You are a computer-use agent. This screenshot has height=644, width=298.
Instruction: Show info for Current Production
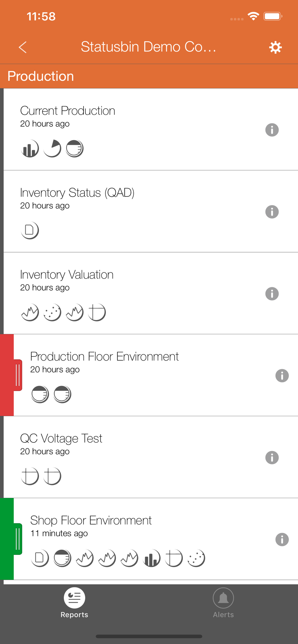[272, 130]
